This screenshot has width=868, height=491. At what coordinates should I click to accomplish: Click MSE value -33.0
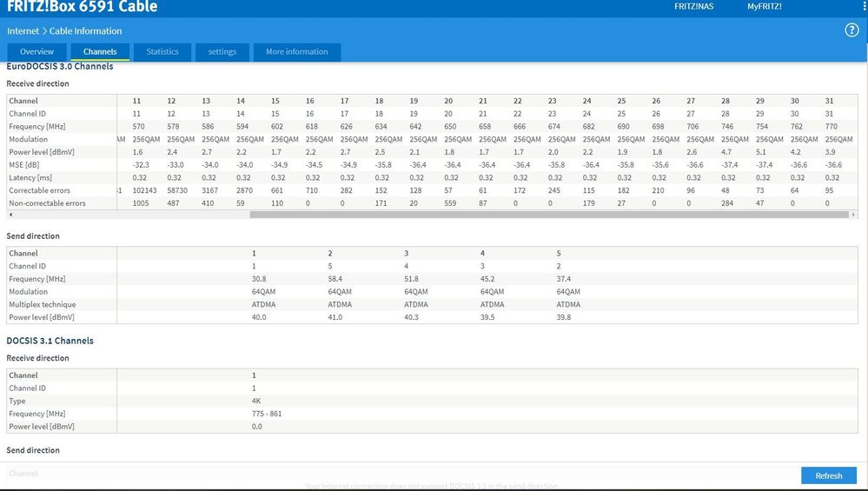click(176, 165)
